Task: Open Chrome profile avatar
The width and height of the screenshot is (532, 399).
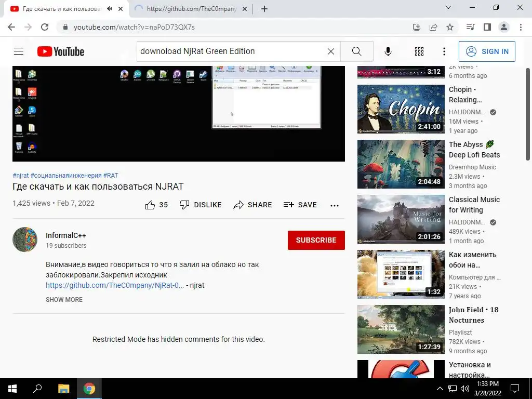Action: click(504, 27)
